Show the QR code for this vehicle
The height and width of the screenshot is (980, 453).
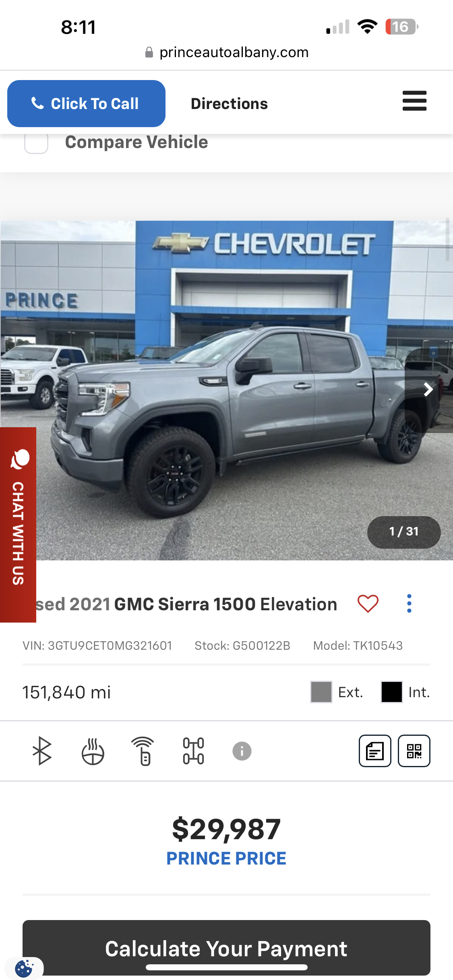click(414, 751)
